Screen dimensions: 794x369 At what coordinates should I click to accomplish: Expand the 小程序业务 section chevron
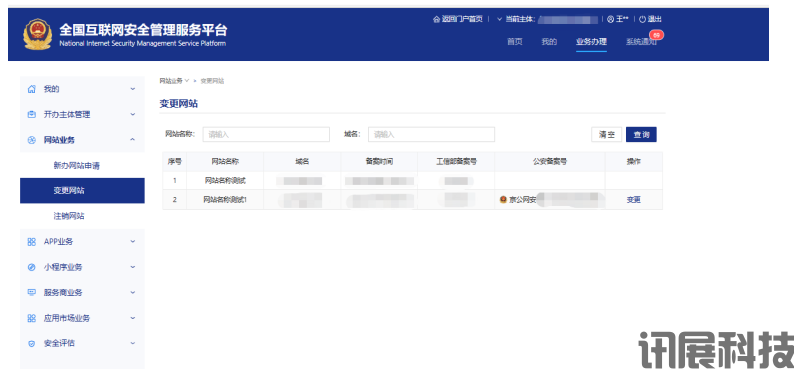(133, 267)
